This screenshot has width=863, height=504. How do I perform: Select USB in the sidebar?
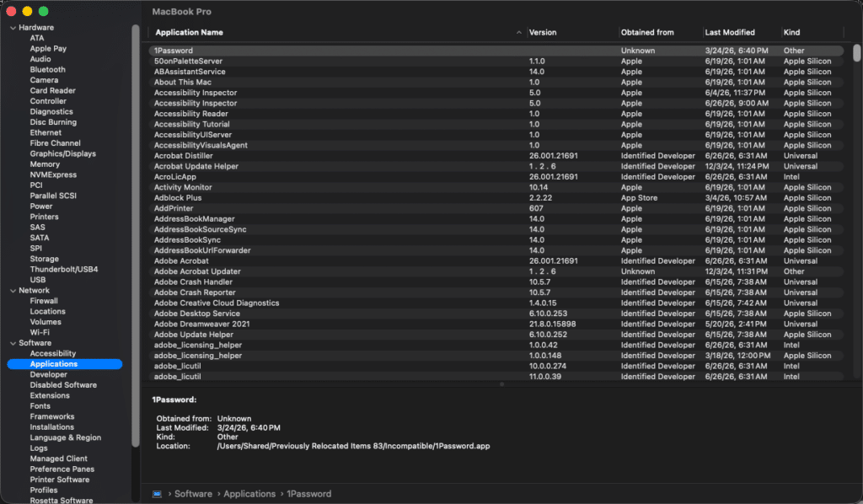tap(37, 280)
